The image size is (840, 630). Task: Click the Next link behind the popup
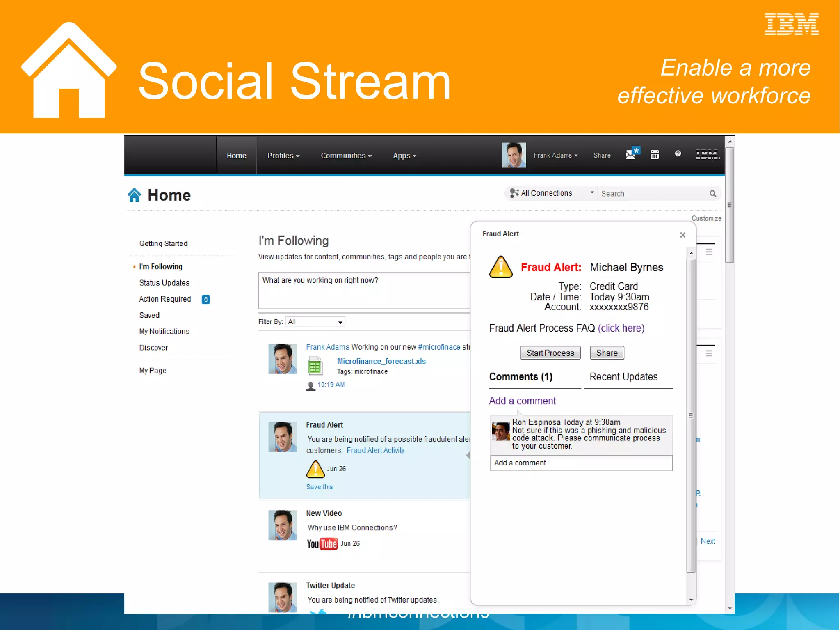(x=708, y=541)
